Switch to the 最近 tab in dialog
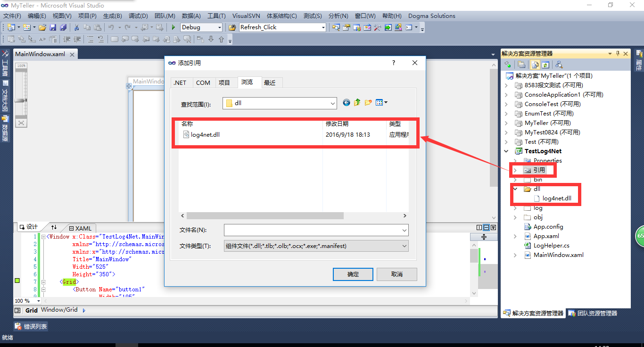 [x=270, y=83]
